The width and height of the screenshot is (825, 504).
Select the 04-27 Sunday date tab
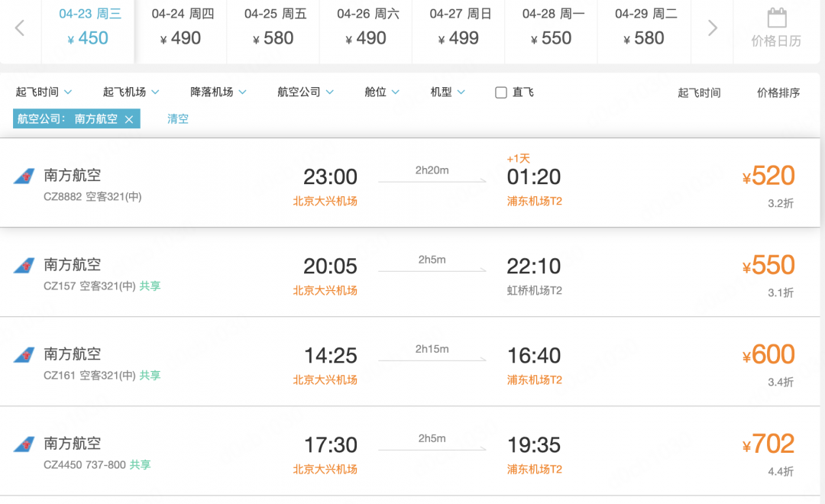click(x=459, y=28)
